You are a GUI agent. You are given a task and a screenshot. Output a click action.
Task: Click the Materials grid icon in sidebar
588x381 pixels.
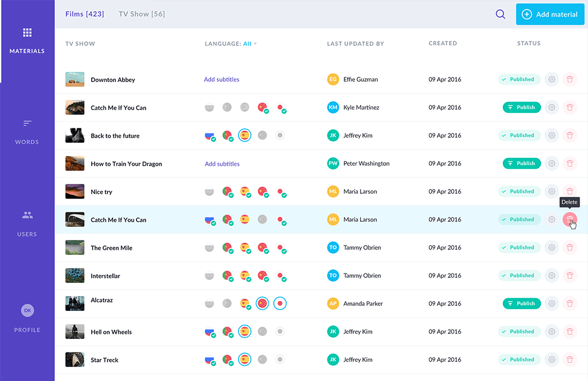[27, 32]
